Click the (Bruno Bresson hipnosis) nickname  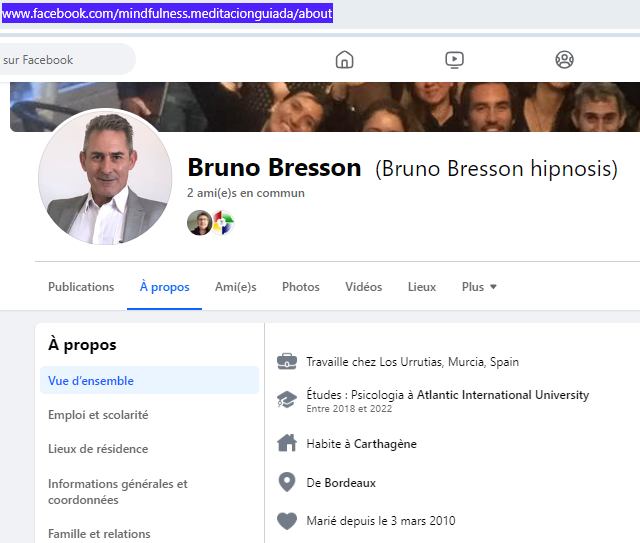(x=496, y=168)
